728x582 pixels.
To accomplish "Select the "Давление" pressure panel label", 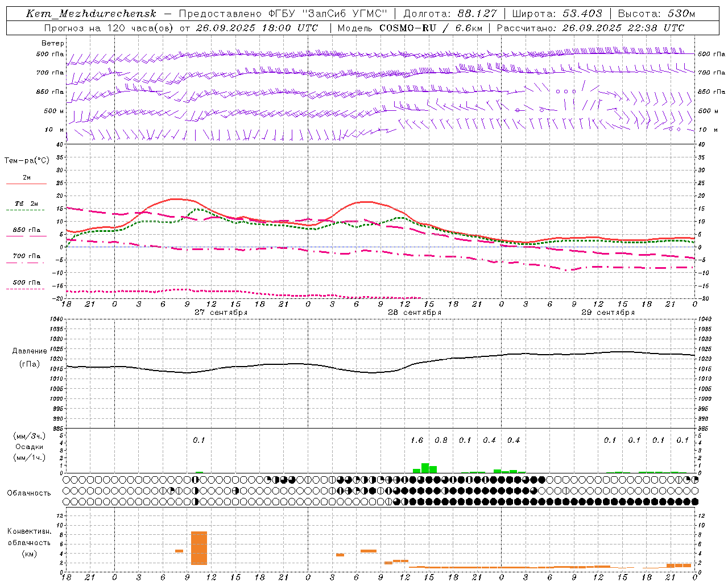I will (x=30, y=351).
